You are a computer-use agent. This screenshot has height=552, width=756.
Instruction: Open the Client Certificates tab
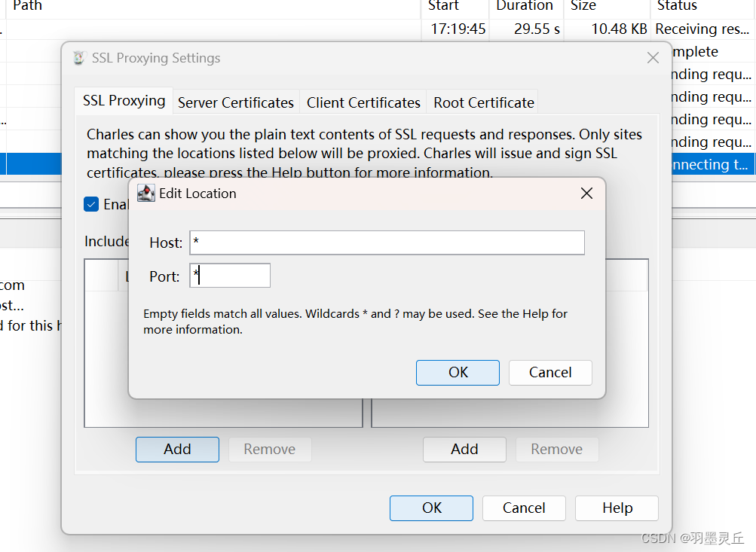(363, 102)
